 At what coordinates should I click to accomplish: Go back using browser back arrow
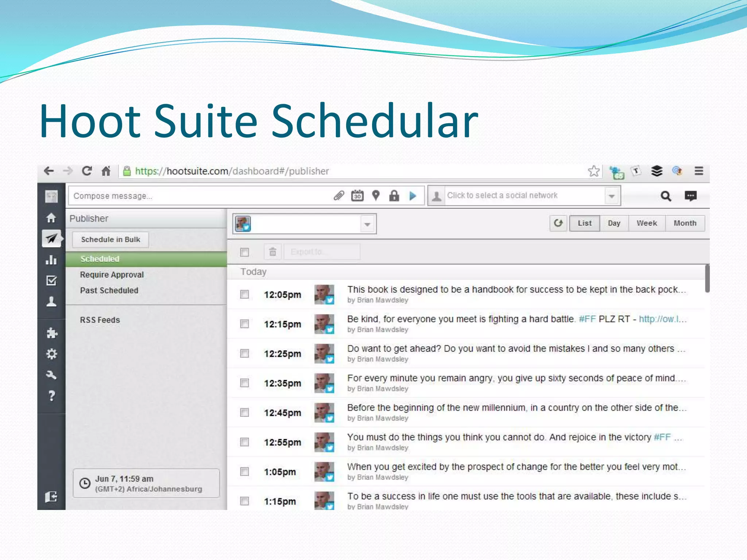click(x=49, y=171)
